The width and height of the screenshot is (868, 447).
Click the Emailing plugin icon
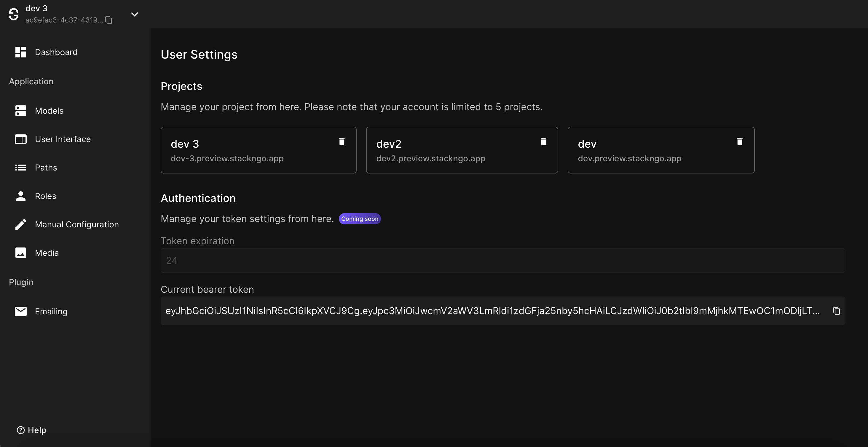[x=20, y=311]
